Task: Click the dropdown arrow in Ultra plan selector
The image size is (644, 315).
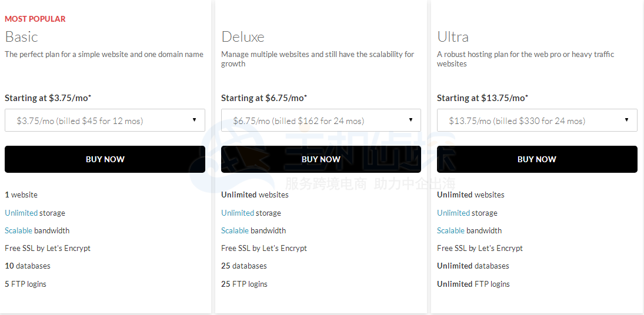Action: coord(626,120)
